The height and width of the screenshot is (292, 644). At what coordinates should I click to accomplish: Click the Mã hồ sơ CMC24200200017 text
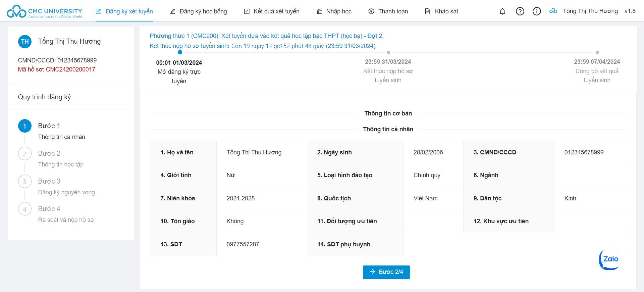click(57, 69)
